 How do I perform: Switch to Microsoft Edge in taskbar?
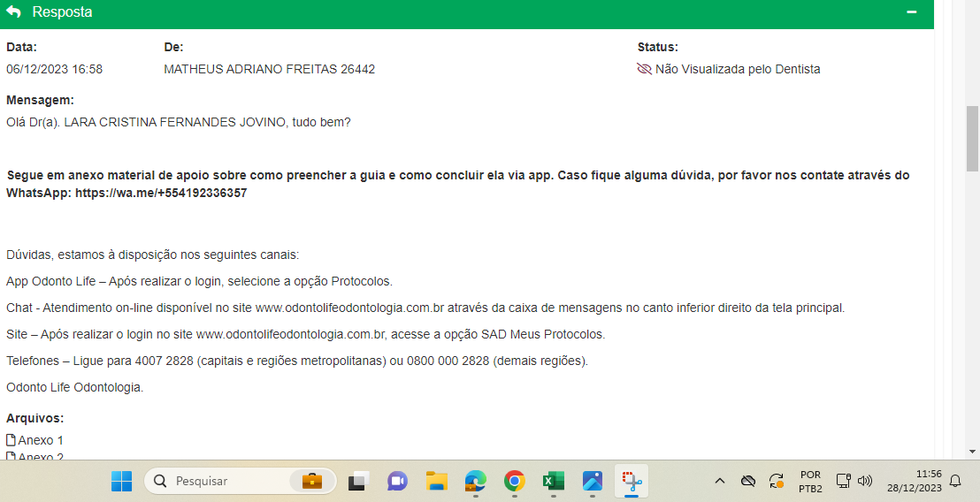476,481
